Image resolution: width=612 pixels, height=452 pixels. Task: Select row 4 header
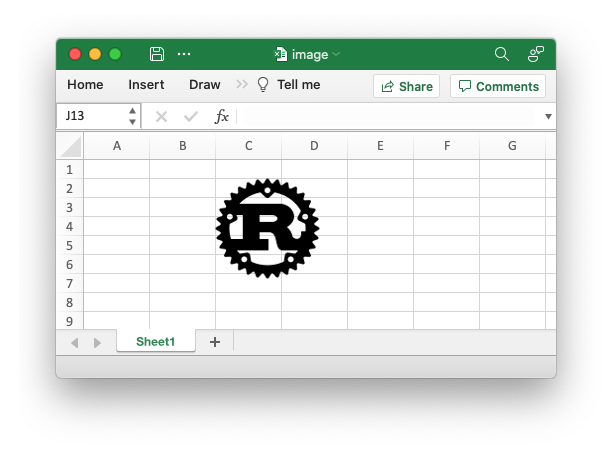pos(70,226)
